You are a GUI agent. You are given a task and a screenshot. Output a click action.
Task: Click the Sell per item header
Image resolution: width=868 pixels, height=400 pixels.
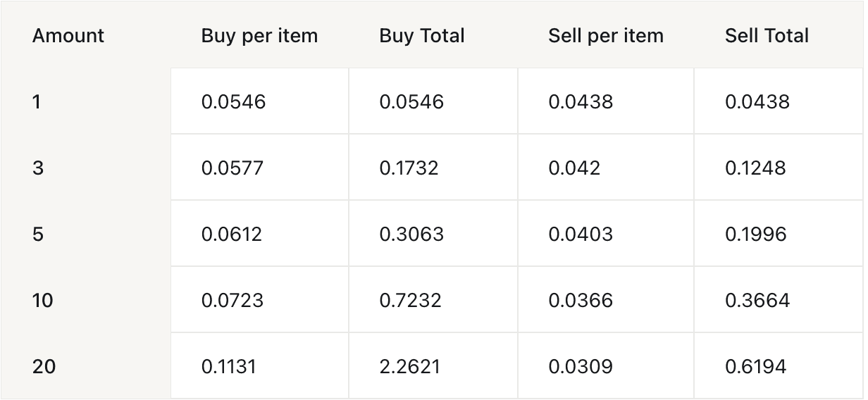click(606, 36)
